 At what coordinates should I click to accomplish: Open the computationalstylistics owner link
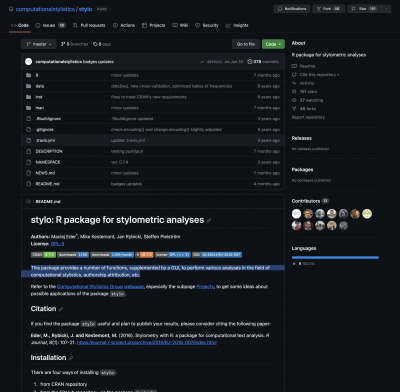click(45, 9)
